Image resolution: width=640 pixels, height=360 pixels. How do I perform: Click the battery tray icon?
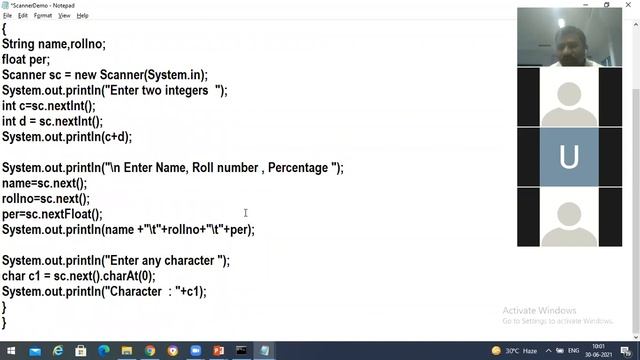point(560,351)
